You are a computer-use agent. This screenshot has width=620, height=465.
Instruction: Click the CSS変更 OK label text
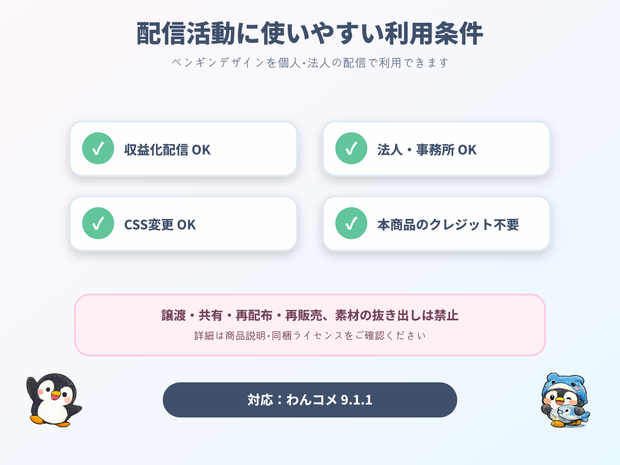click(160, 225)
